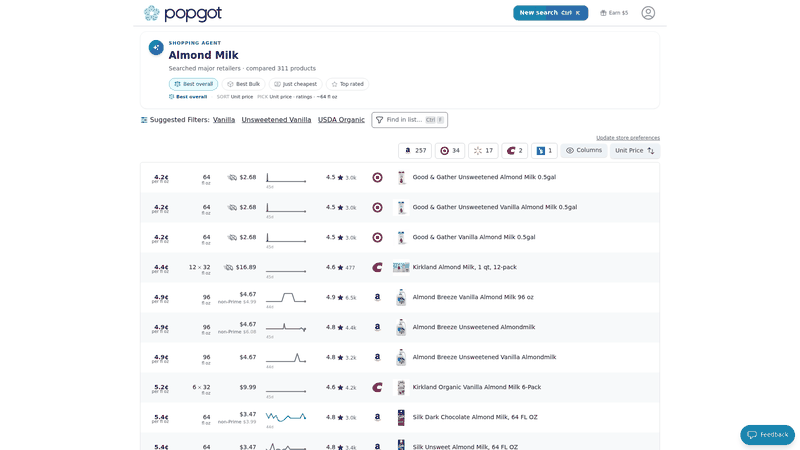Click the Suggested Filters icon
This screenshot has width=800, height=450.
click(144, 120)
